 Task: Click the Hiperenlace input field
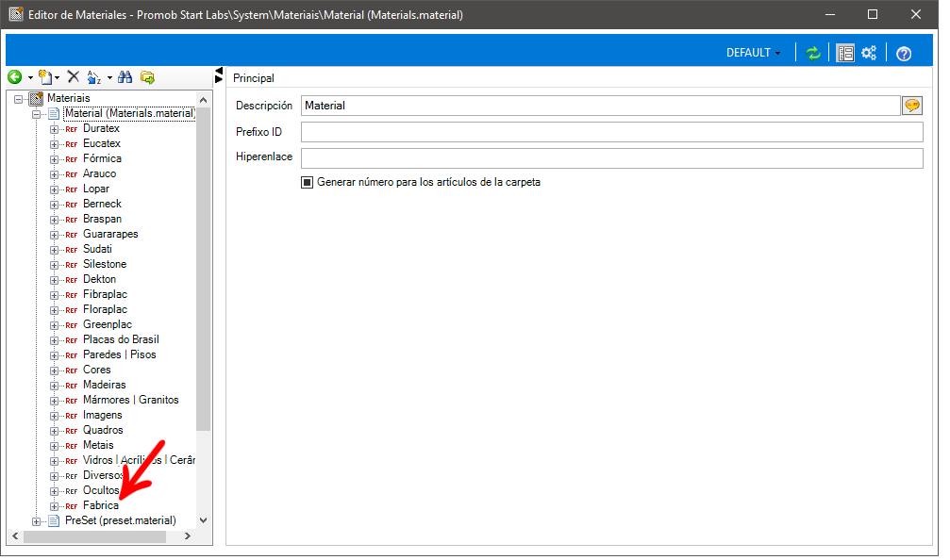point(612,158)
